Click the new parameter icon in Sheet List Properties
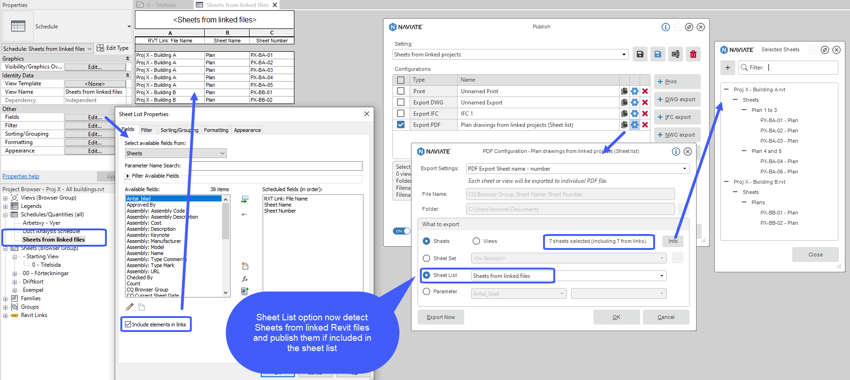Viewport: 850px width, 380px height. (x=244, y=266)
